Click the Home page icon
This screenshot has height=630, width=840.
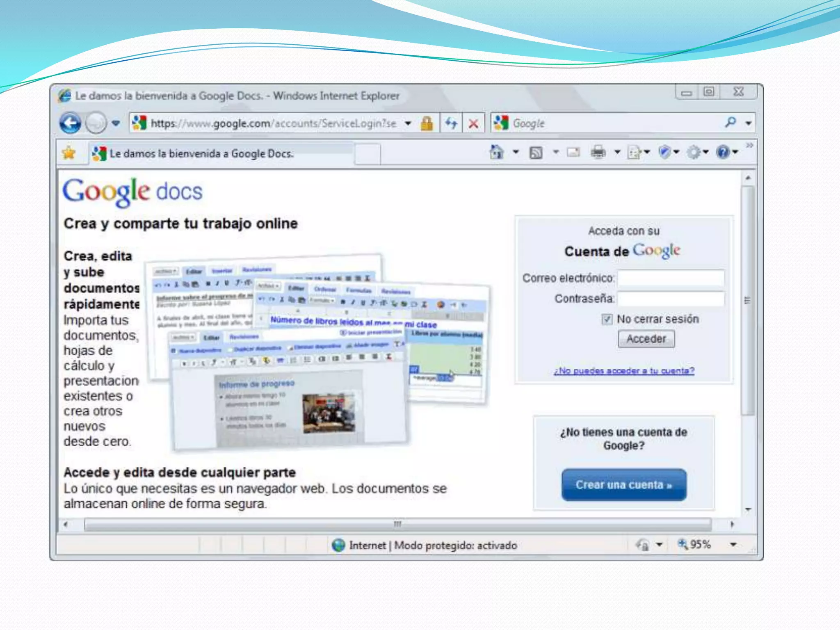pyautogui.click(x=496, y=152)
